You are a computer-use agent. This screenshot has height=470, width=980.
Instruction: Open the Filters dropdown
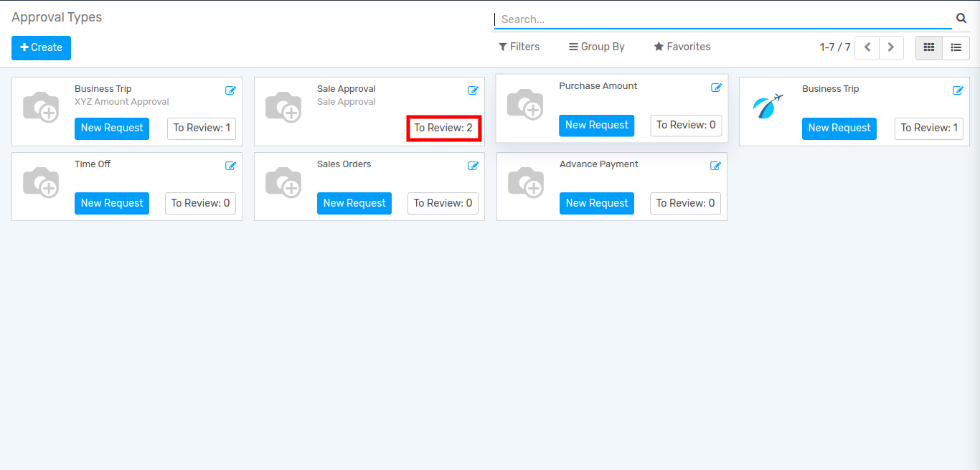[519, 47]
